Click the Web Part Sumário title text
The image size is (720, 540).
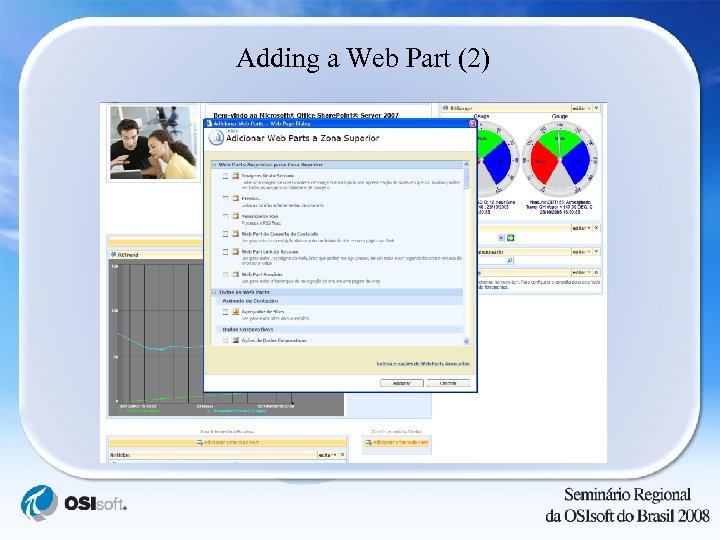(262, 274)
